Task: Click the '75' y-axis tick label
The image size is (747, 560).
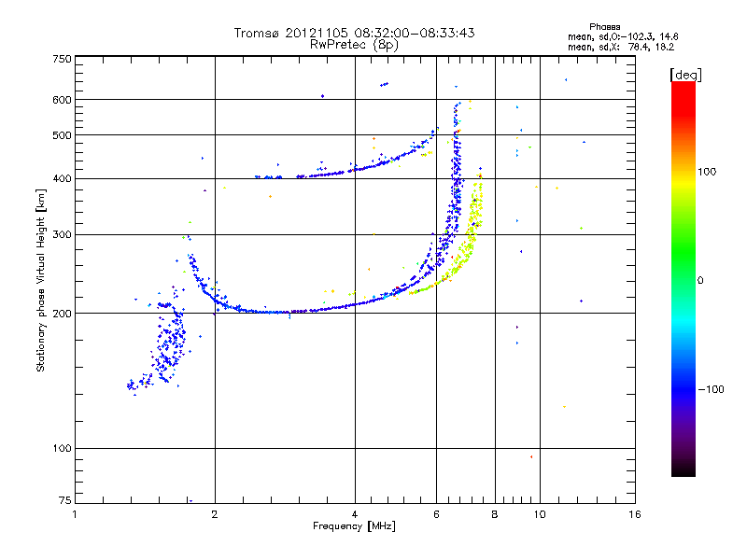Action: click(64, 500)
